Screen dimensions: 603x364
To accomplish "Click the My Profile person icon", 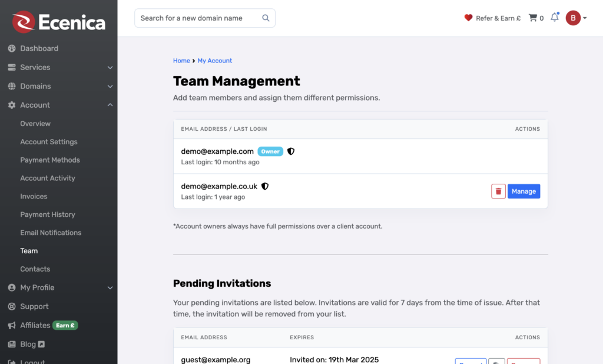I will coord(12,287).
